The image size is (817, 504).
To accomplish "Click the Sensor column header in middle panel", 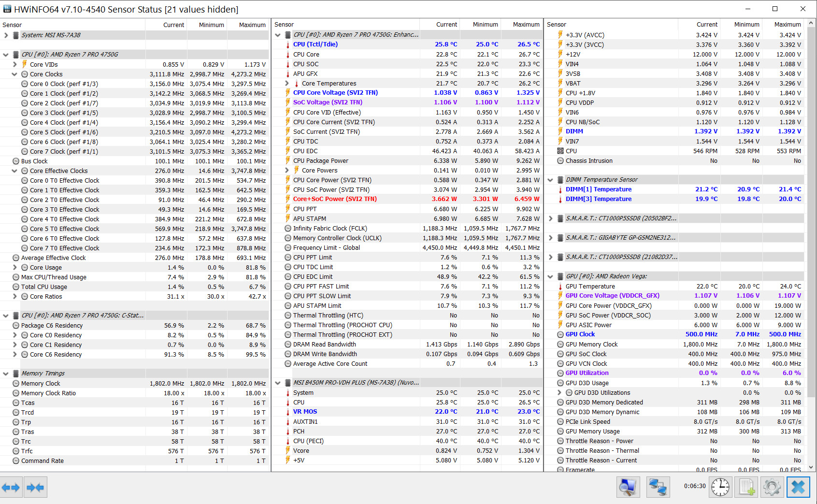I will 346,25.
